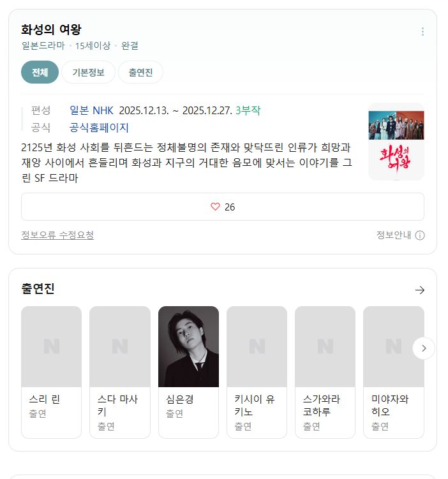Switch to the 출연진 tab
Image resolution: width=448 pixels, height=479 pixels.
coord(140,72)
